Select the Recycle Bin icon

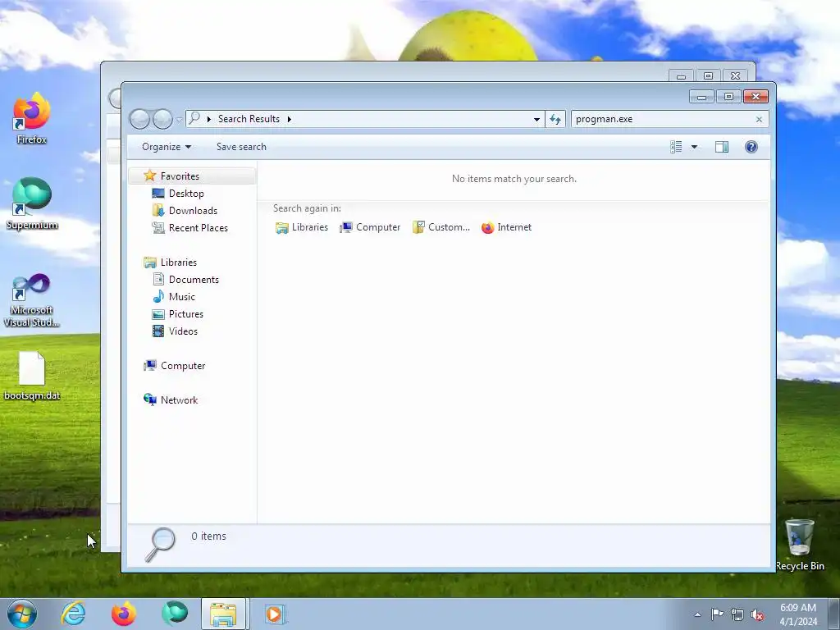pos(800,545)
